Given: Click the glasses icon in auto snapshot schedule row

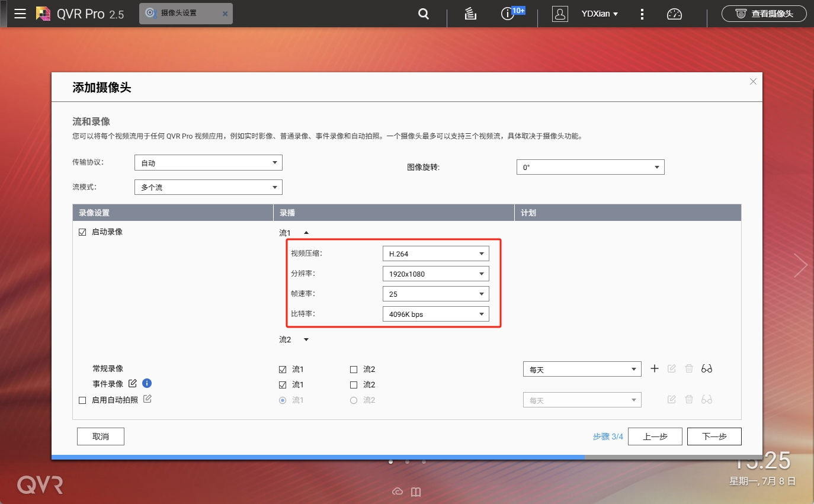Looking at the screenshot, I should 706,399.
